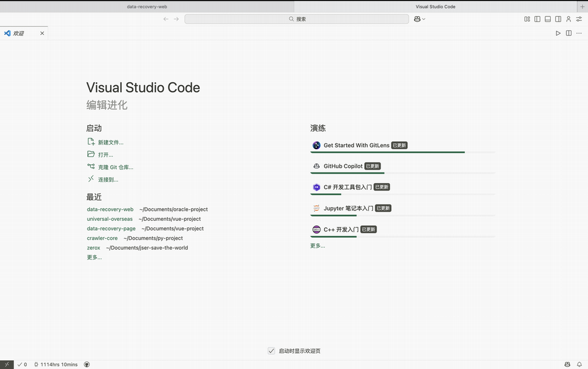Screen dimensions: 588x369
Task: Click the Jupyter logo icon
Action: 316,208
